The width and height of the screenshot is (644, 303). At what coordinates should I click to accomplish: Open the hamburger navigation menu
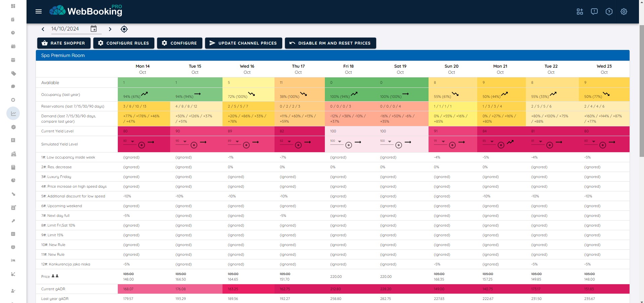click(39, 11)
